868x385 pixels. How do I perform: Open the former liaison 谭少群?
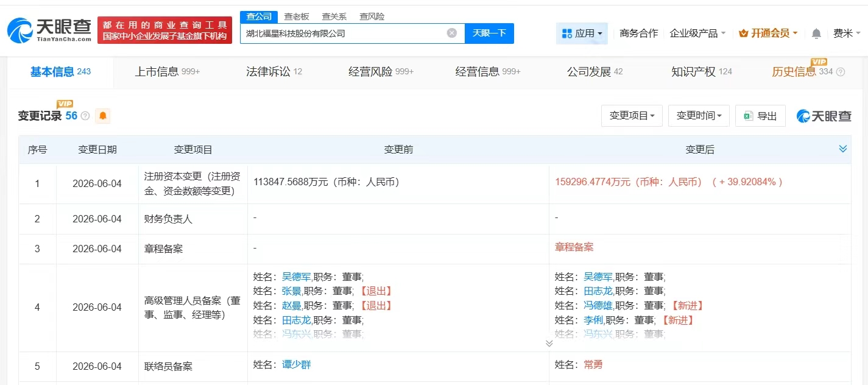coord(297,365)
